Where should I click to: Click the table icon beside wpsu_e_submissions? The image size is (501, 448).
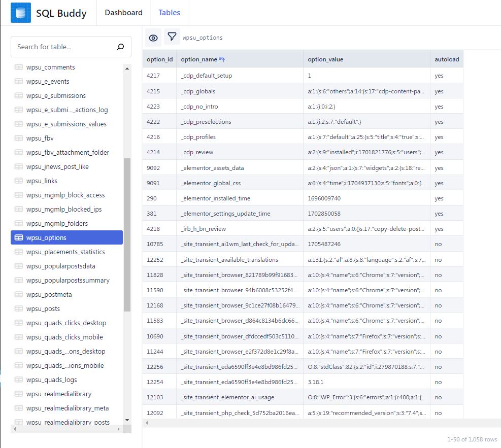tap(19, 95)
